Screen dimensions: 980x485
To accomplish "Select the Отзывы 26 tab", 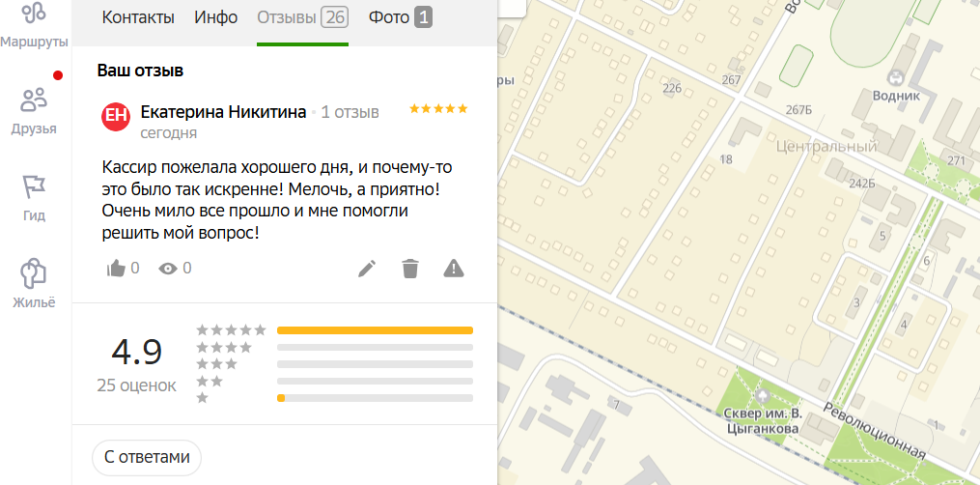I will click(302, 17).
